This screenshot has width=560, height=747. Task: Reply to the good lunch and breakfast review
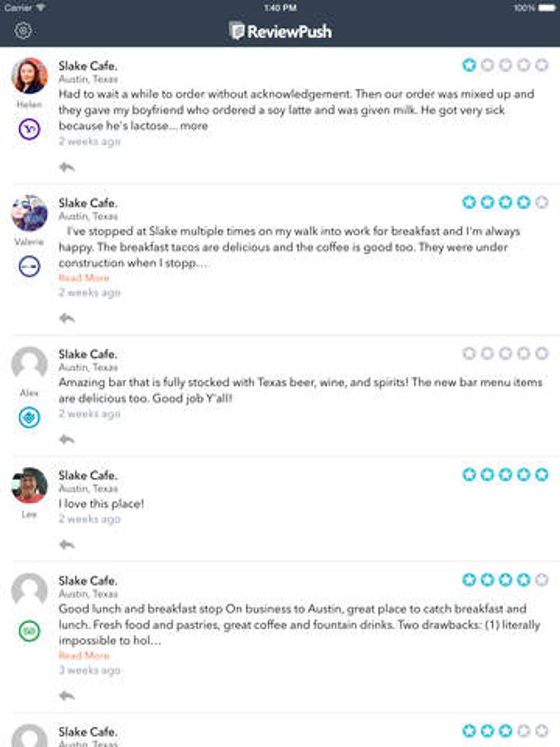click(67, 696)
